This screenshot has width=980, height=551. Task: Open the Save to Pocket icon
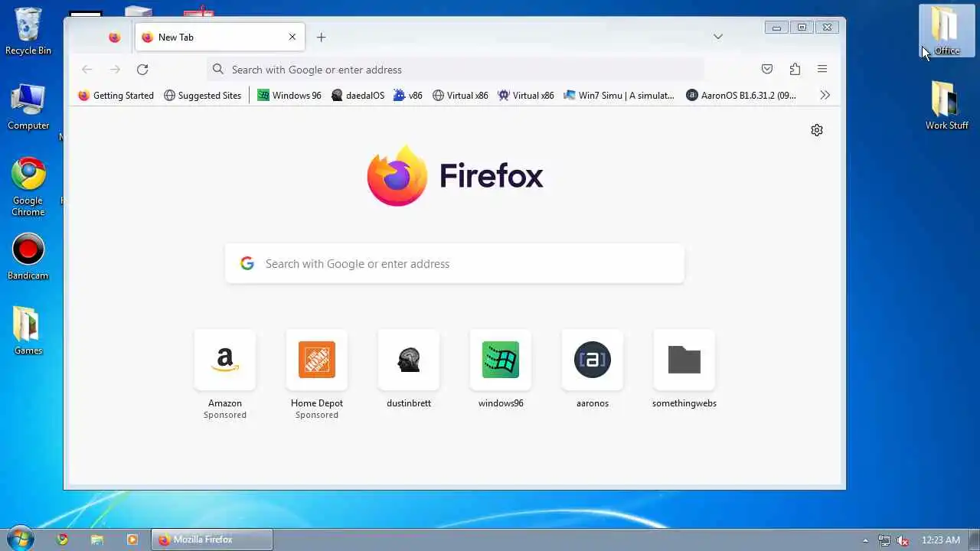(x=767, y=70)
